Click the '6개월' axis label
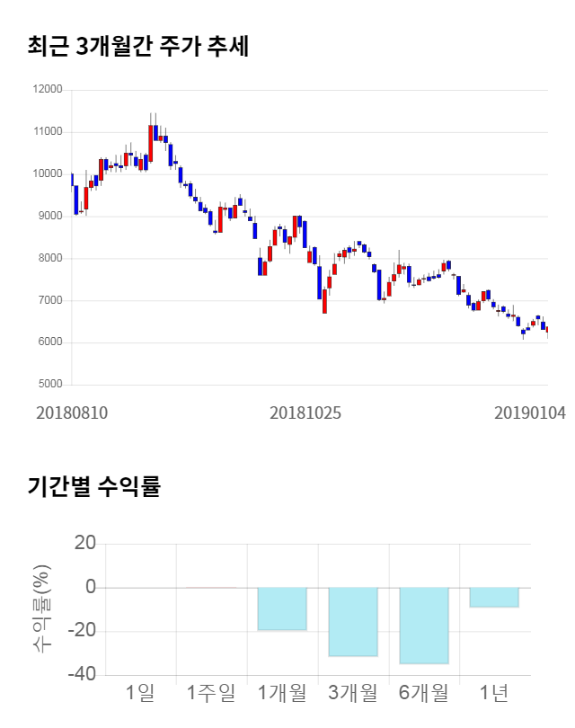 tap(424, 693)
